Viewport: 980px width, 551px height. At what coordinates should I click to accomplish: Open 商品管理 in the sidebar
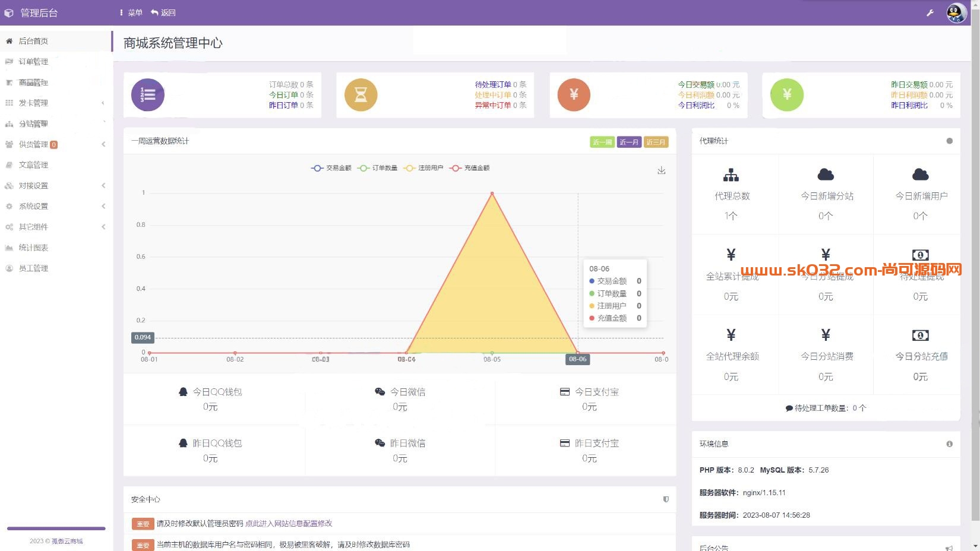point(56,83)
